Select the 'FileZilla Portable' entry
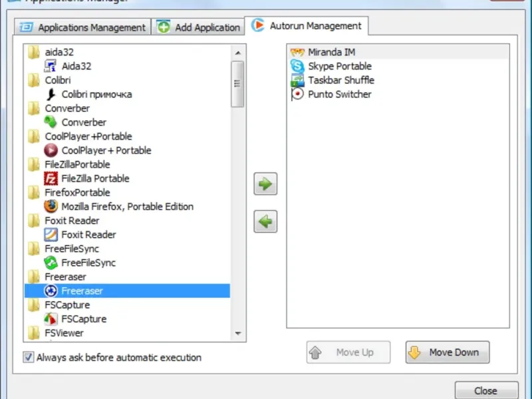 click(127, 178)
